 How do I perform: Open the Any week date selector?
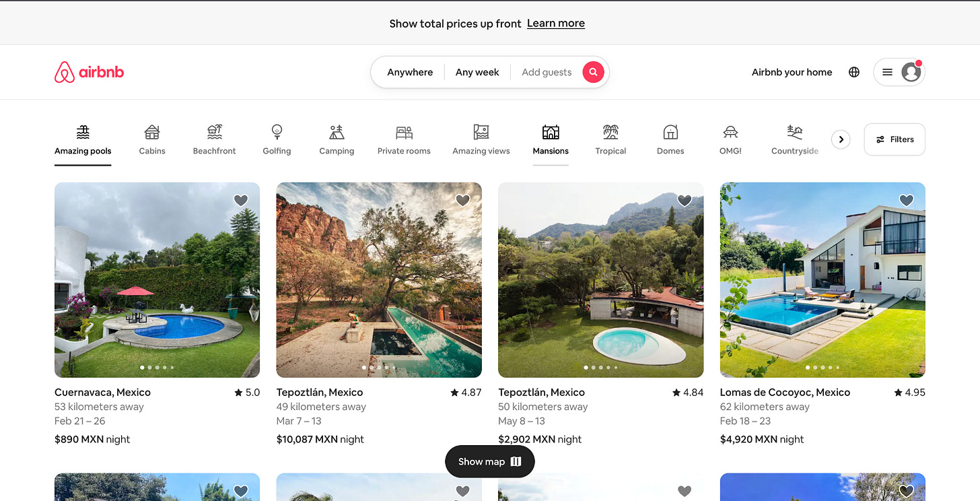click(477, 72)
